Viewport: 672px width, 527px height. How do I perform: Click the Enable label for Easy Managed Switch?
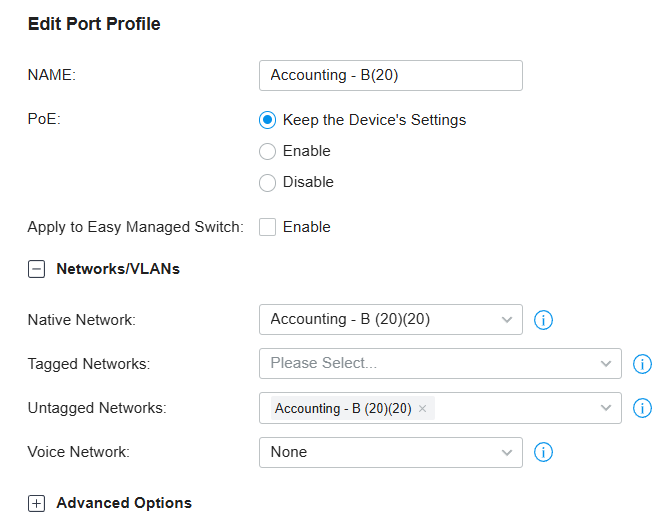[x=306, y=227]
